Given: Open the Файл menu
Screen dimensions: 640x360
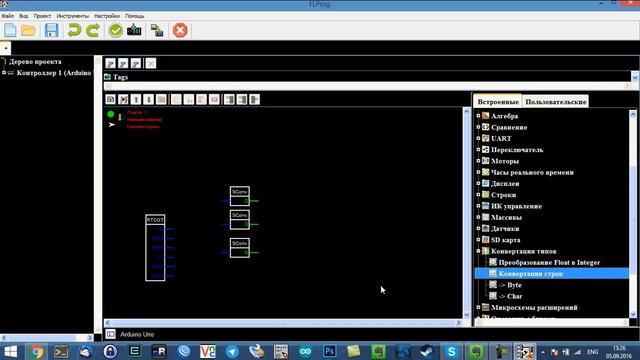Looking at the screenshot, I should 8,16.
